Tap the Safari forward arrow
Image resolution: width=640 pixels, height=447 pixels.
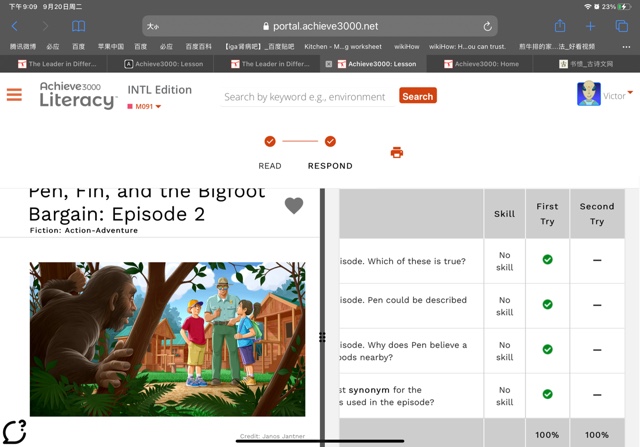click(45, 26)
